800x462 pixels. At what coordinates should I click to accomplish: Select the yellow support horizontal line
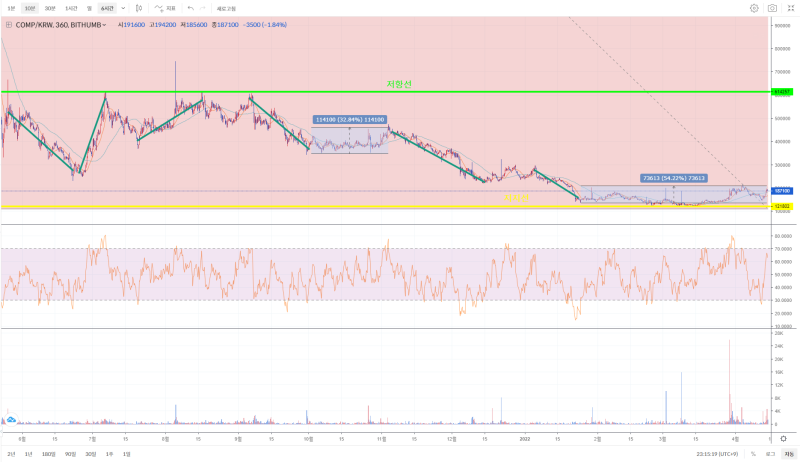pos(385,207)
